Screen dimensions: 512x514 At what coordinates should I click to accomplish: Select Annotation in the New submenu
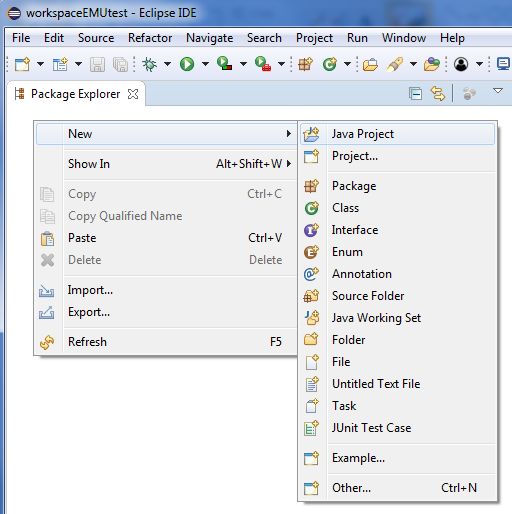398,274
